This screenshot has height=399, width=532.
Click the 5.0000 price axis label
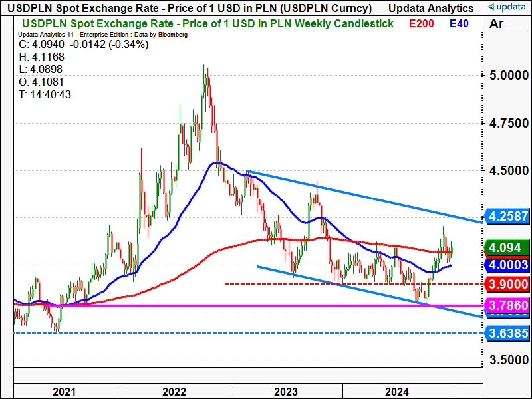[x=509, y=75]
